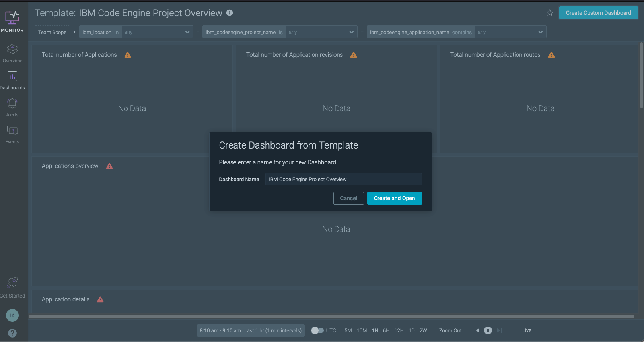The image size is (644, 342).
Task: Click 'Total number of Application routes' title
Action: pos(495,55)
